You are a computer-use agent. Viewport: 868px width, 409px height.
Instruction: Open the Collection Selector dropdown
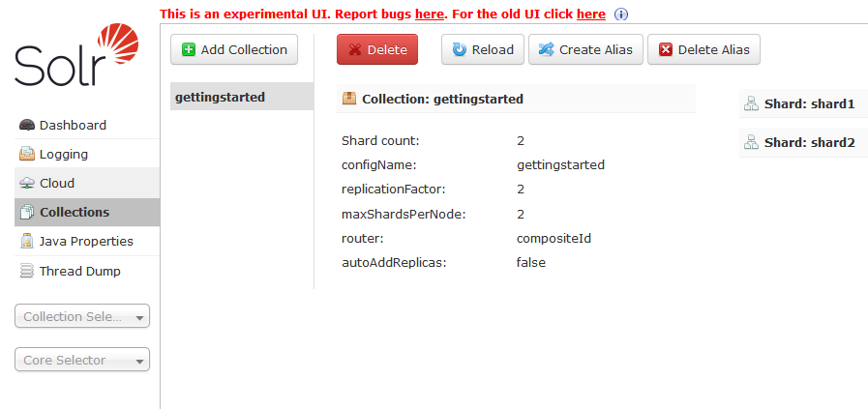(82, 316)
